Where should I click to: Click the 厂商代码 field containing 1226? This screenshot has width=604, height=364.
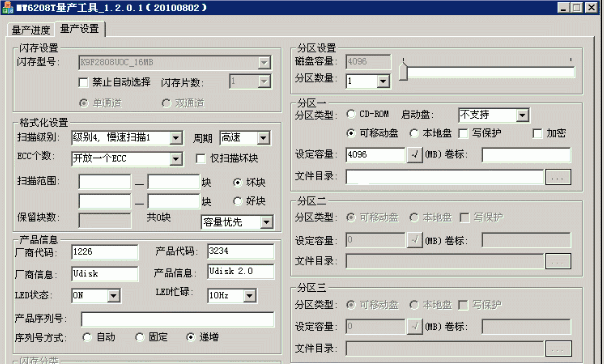pyautogui.click(x=105, y=252)
